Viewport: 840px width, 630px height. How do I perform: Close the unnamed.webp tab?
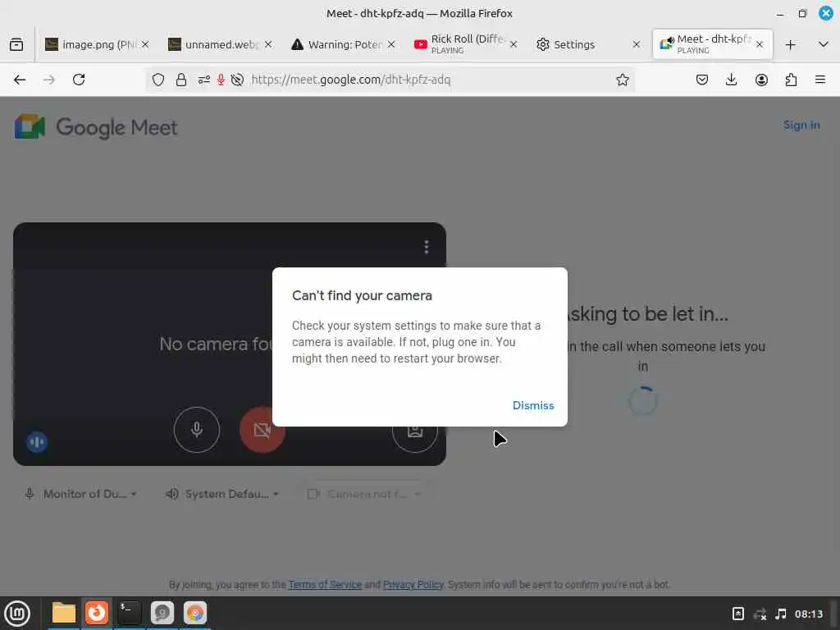pyautogui.click(x=268, y=44)
